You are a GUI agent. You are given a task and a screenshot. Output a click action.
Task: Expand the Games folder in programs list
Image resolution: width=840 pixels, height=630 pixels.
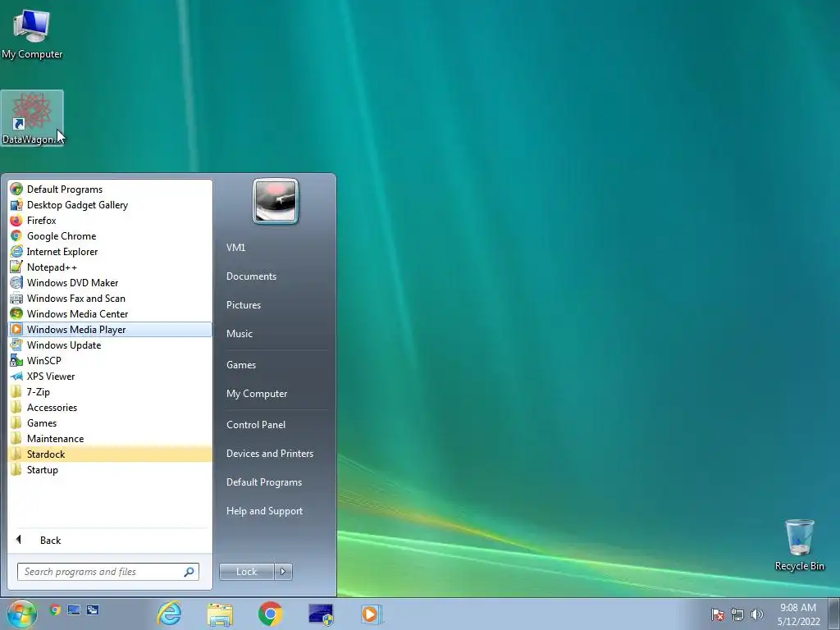click(x=110, y=422)
